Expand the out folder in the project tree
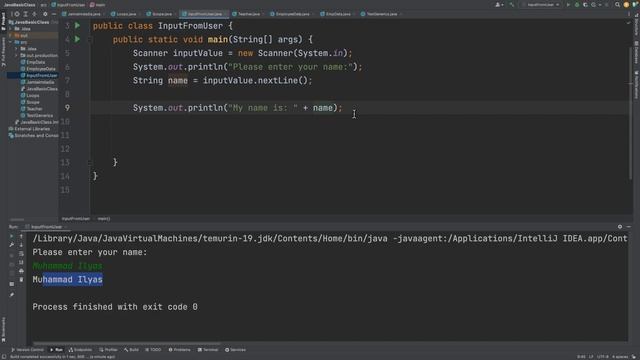Image resolution: width=640 pixels, height=360 pixels. pos(11,36)
